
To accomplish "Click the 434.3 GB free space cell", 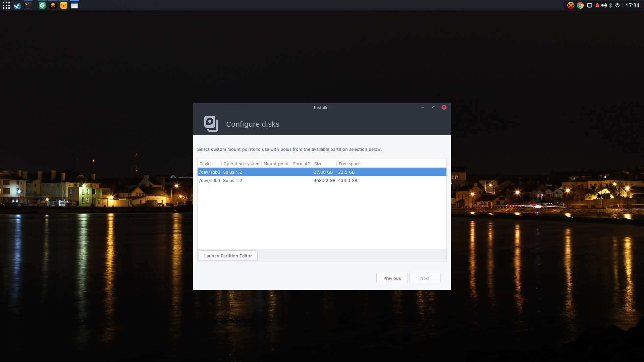I will (347, 180).
